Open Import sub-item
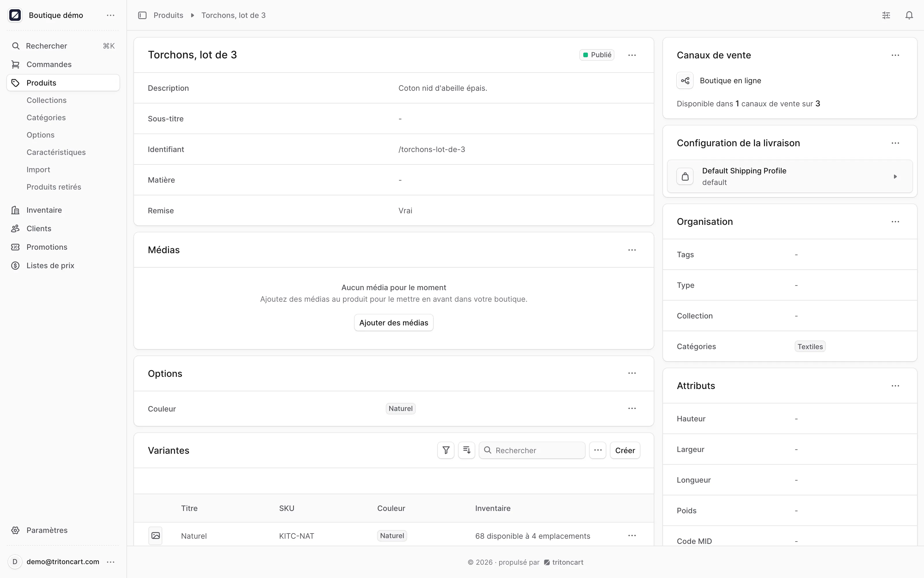The image size is (924, 578). (38, 169)
